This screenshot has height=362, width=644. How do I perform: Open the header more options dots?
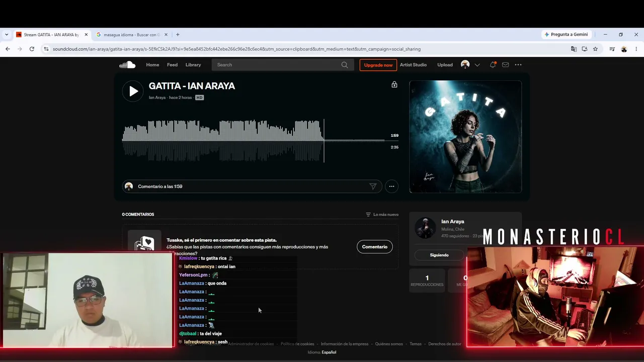(x=518, y=65)
